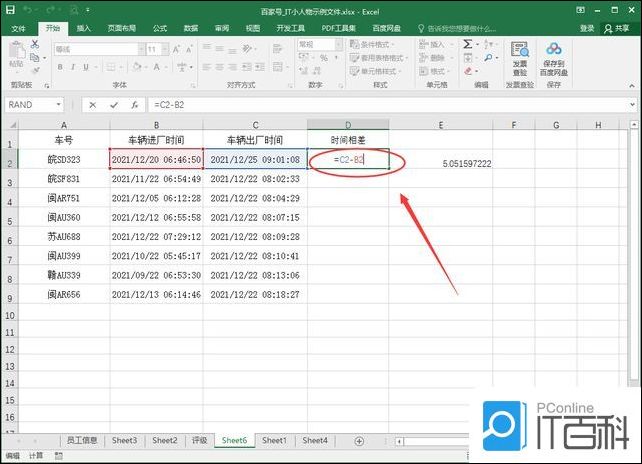Image resolution: width=642 pixels, height=464 pixels.
Task: Click the 登录 sign-in link
Action: coord(587,28)
